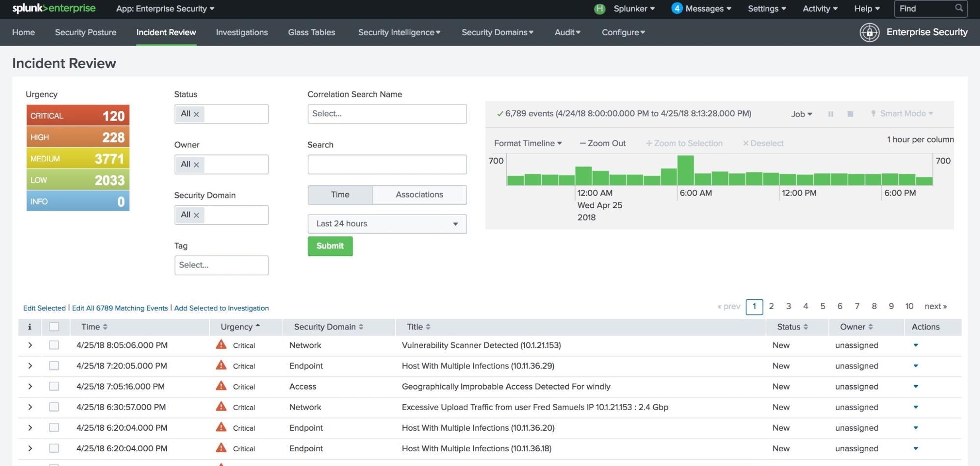The height and width of the screenshot is (466, 980).
Task: Check the Vulnerability Scanner Detected event
Action: pos(54,345)
